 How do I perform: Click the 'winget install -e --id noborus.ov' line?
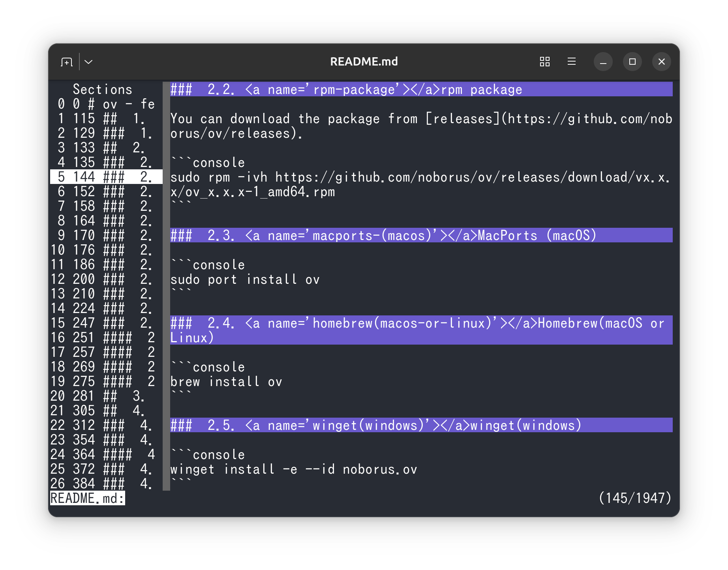pyautogui.click(x=294, y=469)
